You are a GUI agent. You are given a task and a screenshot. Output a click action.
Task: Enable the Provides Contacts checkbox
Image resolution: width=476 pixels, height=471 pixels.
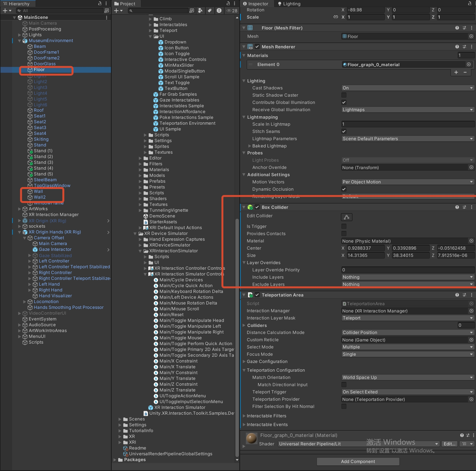pos(344,233)
